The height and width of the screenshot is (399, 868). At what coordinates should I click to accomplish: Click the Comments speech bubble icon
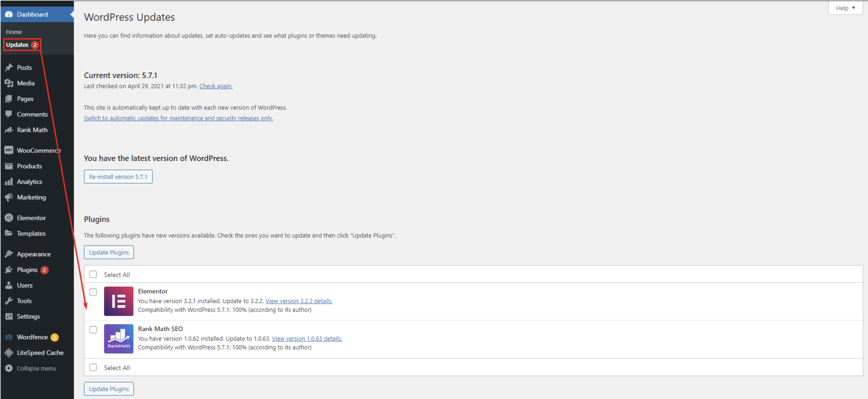point(9,114)
